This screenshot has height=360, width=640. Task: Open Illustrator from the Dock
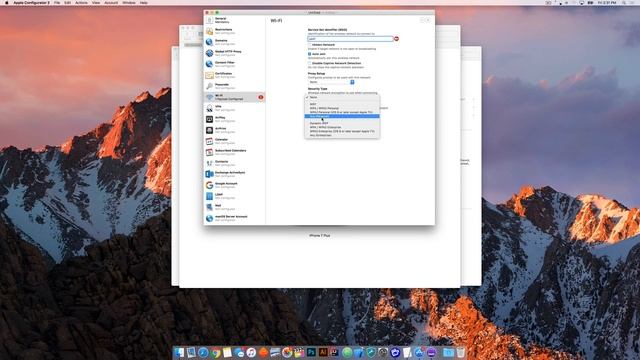323,352
